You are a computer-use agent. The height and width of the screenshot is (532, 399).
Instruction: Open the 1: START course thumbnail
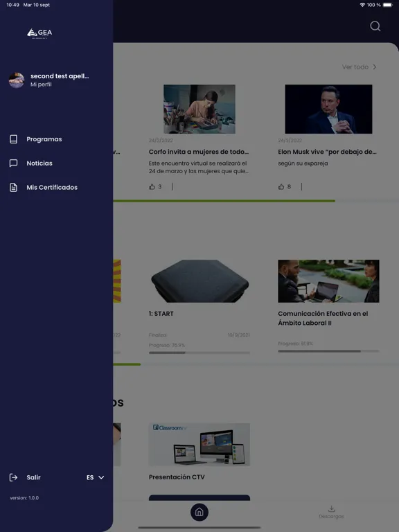click(x=199, y=281)
